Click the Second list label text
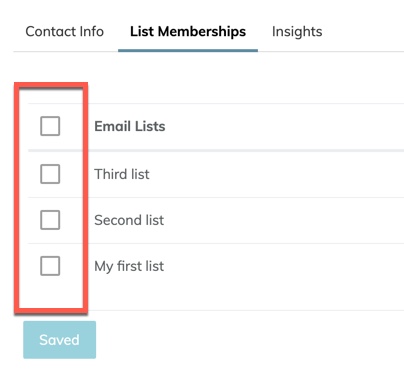The image size is (404, 374). click(129, 220)
